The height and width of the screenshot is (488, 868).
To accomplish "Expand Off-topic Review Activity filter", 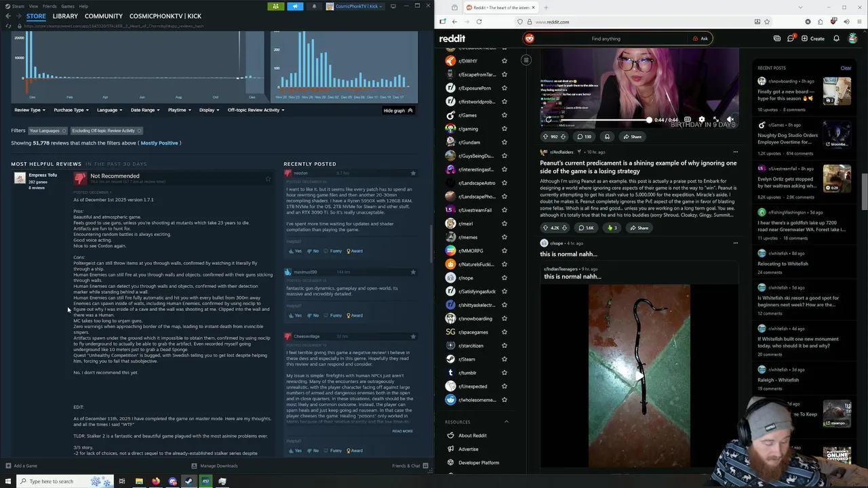I will click(x=256, y=110).
